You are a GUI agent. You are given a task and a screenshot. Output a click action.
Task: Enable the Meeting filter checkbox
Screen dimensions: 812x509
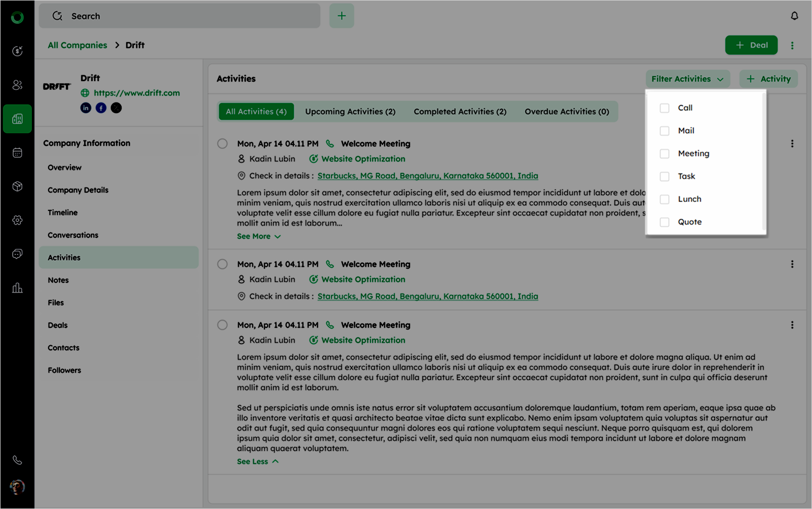[665, 154]
